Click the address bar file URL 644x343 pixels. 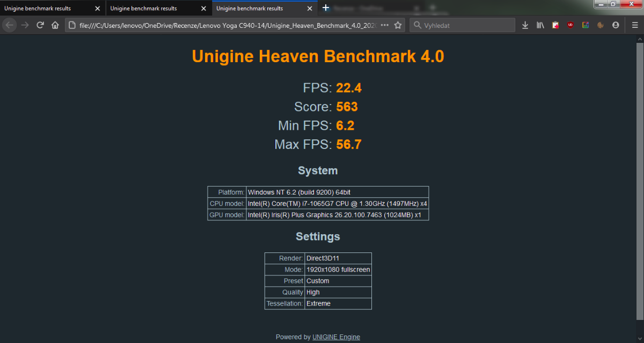pos(225,25)
